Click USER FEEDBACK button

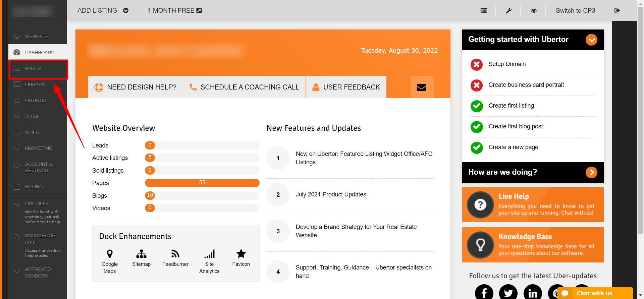[346, 87]
